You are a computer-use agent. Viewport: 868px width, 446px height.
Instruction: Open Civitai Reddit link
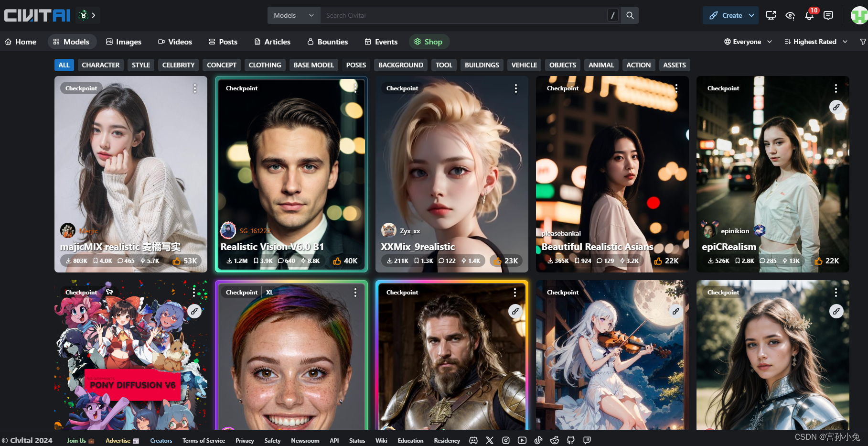point(555,440)
